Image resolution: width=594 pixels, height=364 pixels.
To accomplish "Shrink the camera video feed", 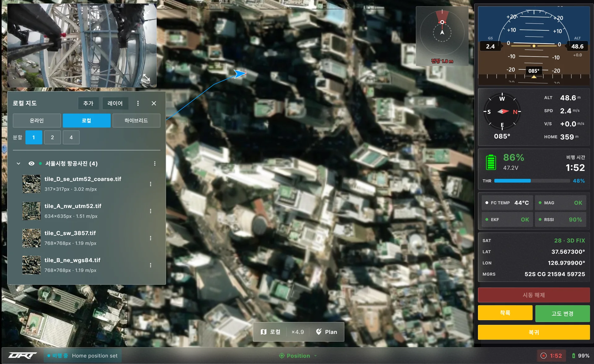I will pyautogui.click(x=147, y=13).
